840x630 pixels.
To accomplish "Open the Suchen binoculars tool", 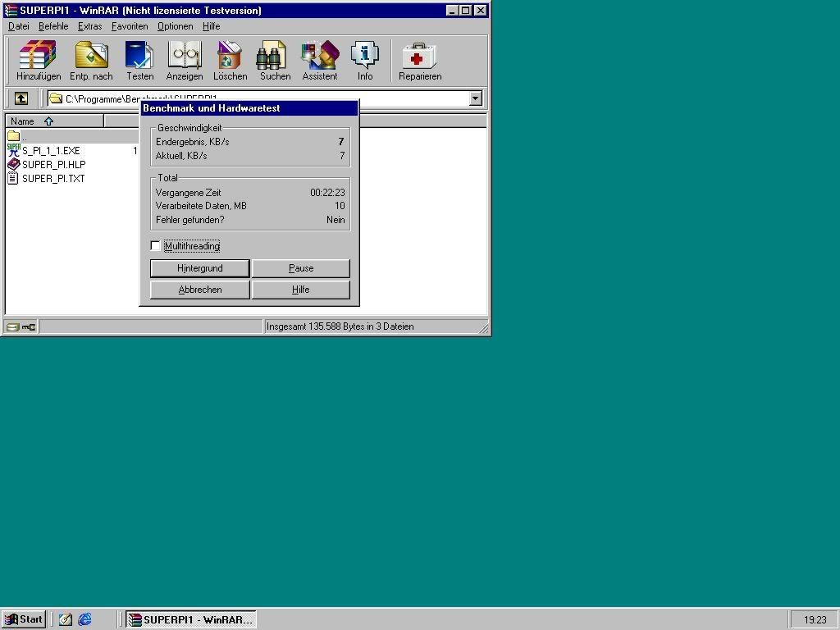I will [271, 55].
